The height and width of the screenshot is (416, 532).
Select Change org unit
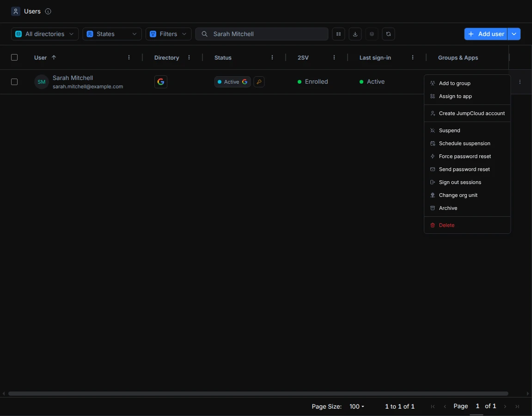467,195
